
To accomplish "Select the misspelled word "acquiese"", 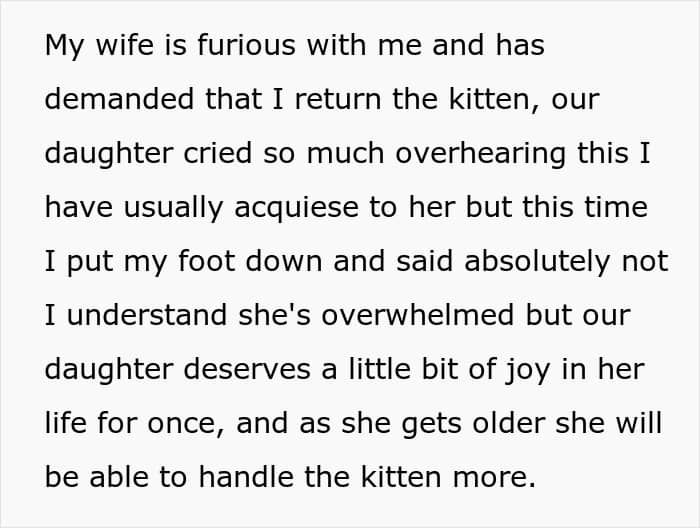I will click(296, 208).
